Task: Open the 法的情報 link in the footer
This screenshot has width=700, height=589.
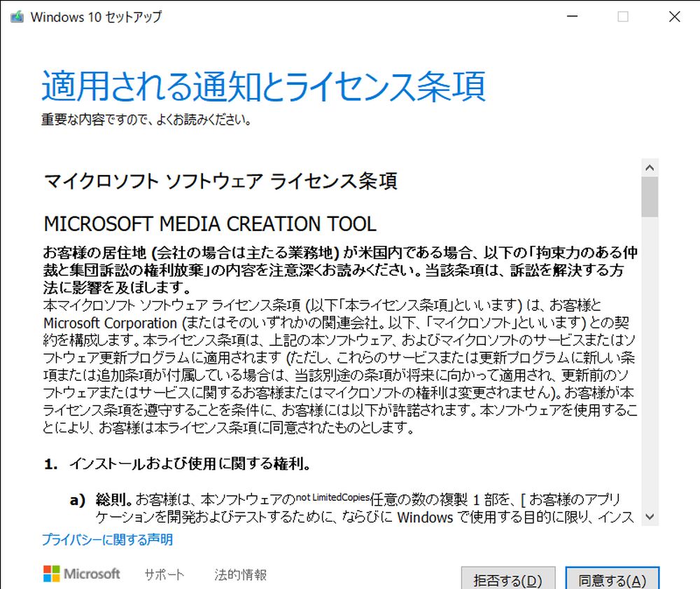Action: (x=241, y=575)
